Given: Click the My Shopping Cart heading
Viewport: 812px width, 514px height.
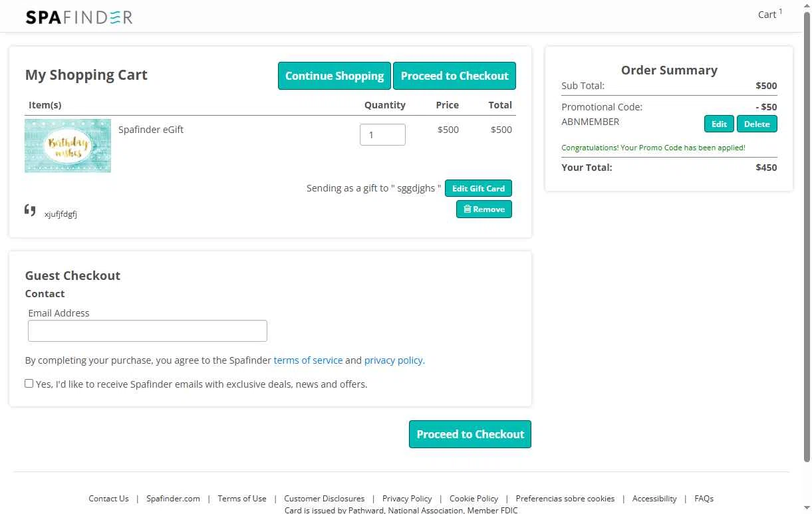Looking at the screenshot, I should click(x=86, y=74).
